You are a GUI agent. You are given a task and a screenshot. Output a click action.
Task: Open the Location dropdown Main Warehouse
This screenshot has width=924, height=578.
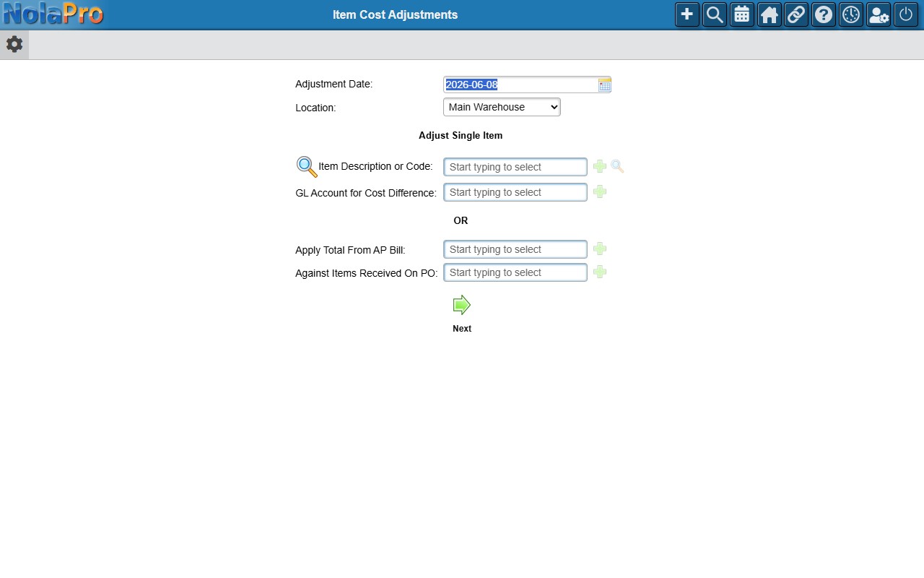[x=502, y=107]
